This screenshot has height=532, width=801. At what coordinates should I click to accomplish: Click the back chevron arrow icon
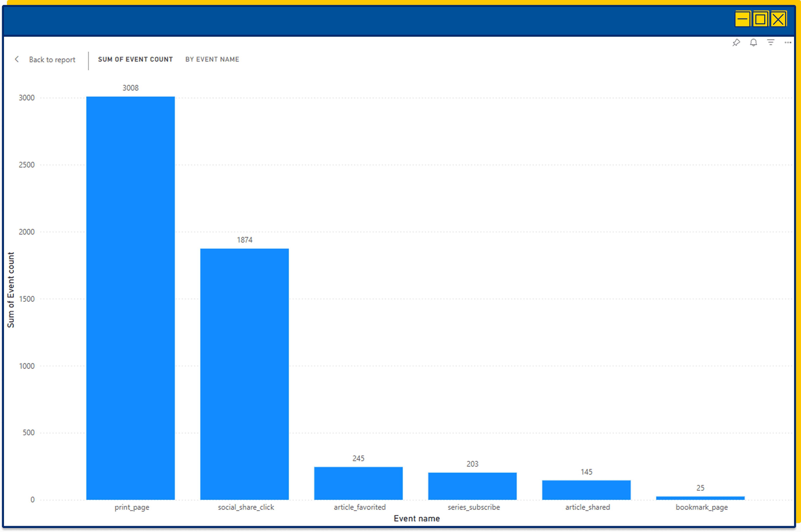pos(17,59)
